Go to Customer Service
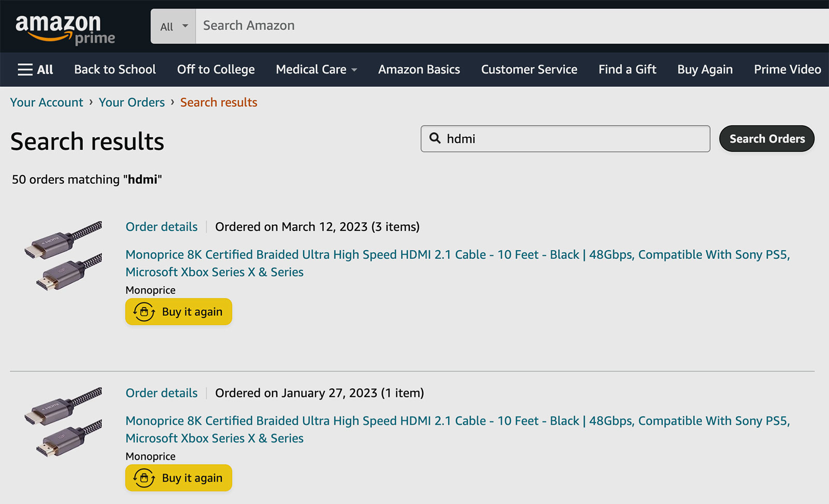The height and width of the screenshot is (504, 829). coord(529,69)
